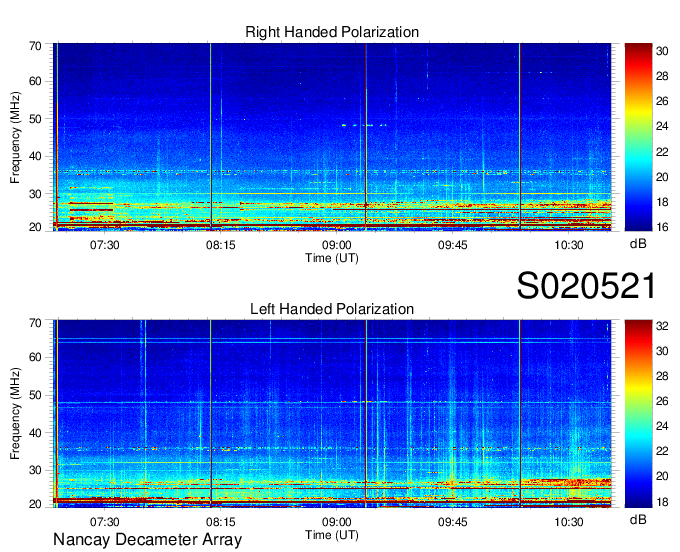Image resolution: width=680 pixels, height=552 pixels.
Task: Click Time (UT) label under left-handed plot
Action: tap(332, 535)
